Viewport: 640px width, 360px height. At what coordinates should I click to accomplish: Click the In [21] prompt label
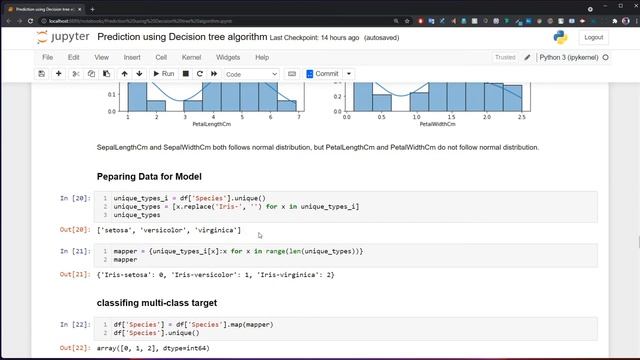pyautogui.click(x=75, y=251)
